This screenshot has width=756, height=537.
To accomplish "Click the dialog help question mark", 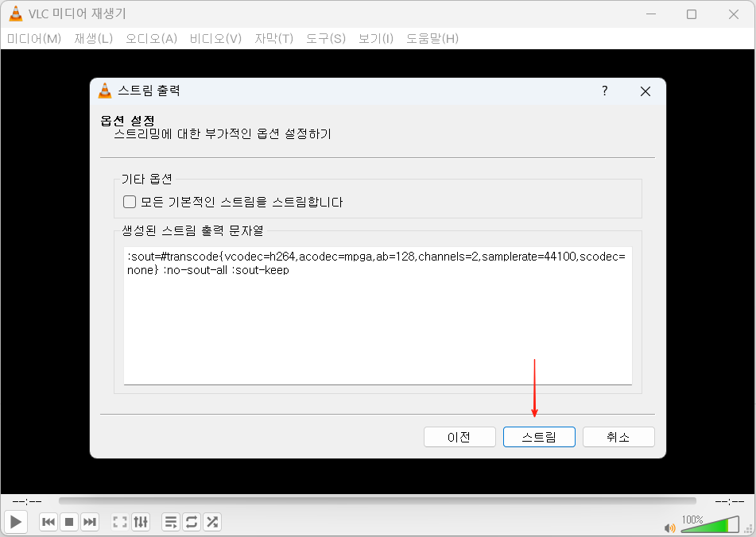I will (604, 91).
